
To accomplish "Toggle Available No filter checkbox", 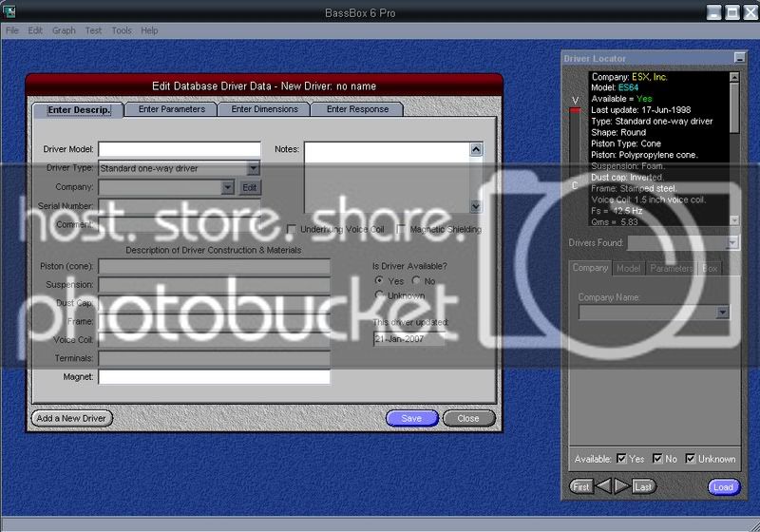I will click(657, 458).
